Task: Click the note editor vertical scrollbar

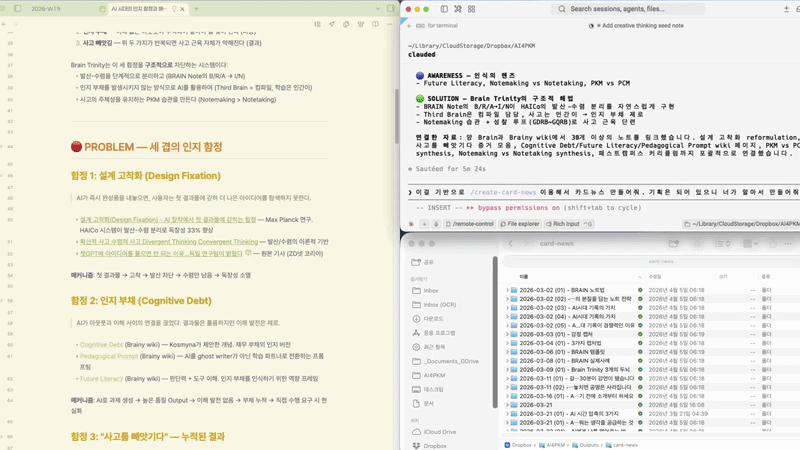Action: tap(397, 115)
